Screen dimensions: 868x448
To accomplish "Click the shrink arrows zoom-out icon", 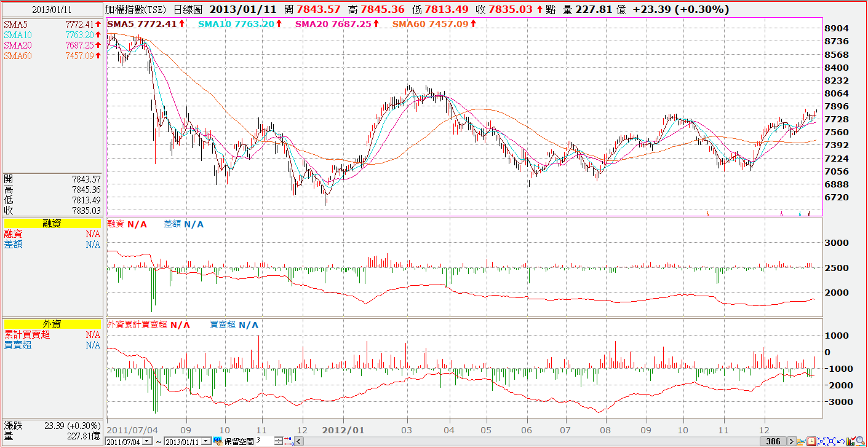I will click(821, 441).
